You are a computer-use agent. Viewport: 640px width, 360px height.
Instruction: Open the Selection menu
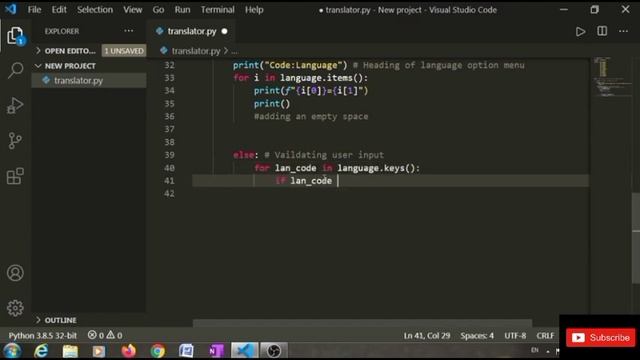95,9
